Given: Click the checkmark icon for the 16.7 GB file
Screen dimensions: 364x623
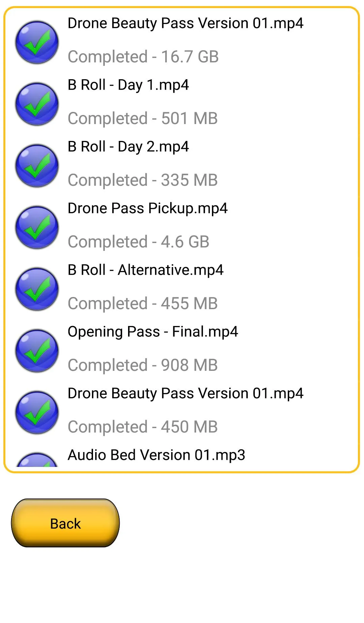Looking at the screenshot, I should [37, 42].
